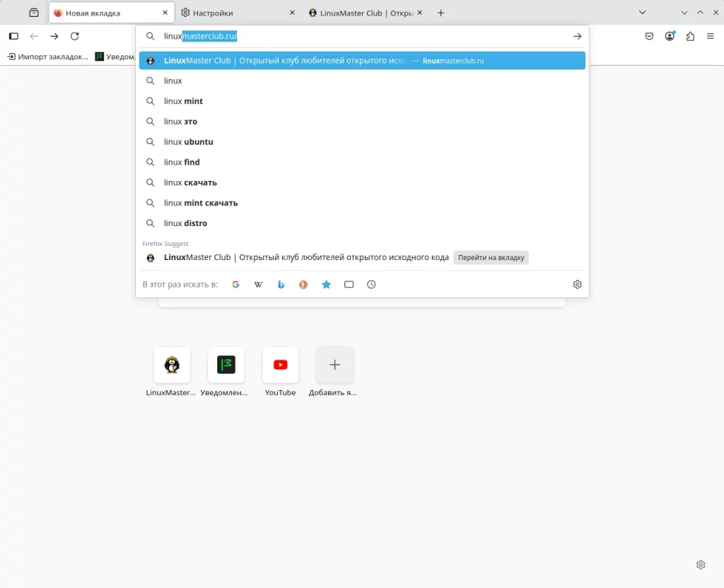Click Перейти на вкладку button
This screenshot has width=724, height=588.
[x=491, y=257]
